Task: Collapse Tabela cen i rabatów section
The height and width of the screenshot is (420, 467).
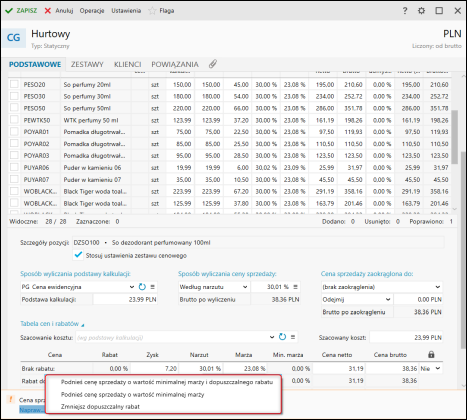Action: [x=52, y=324]
